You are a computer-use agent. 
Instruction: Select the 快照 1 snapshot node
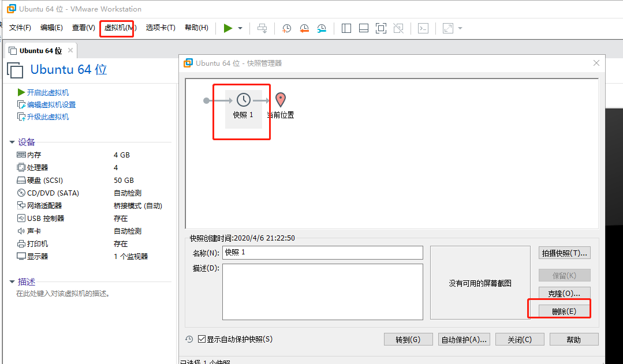click(x=243, y=109)
